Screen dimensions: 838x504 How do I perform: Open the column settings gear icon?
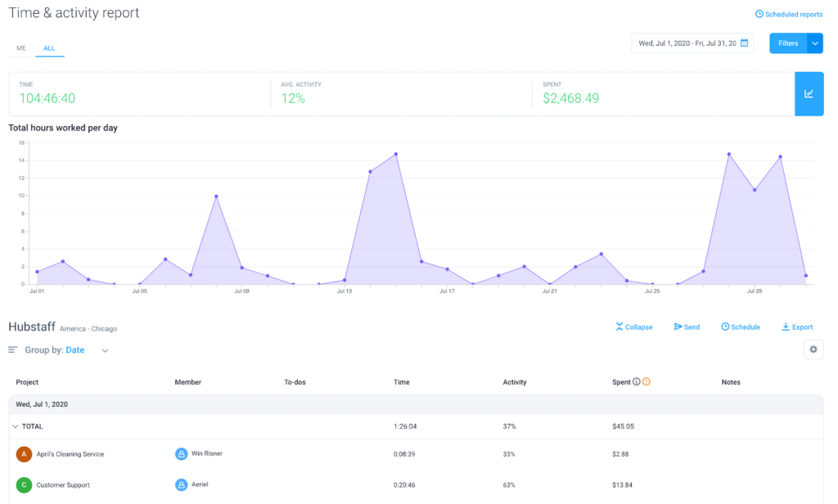pyautogui.click(x=813, y=349)
